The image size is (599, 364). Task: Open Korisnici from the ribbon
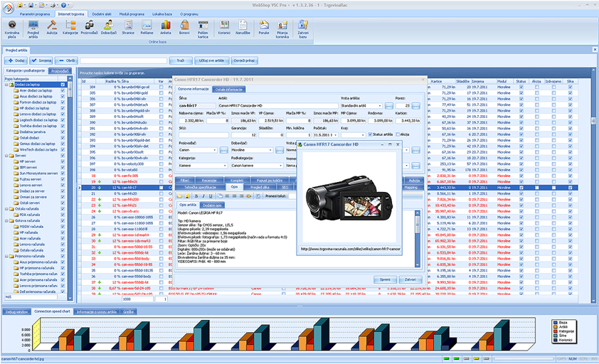point(224,28)
